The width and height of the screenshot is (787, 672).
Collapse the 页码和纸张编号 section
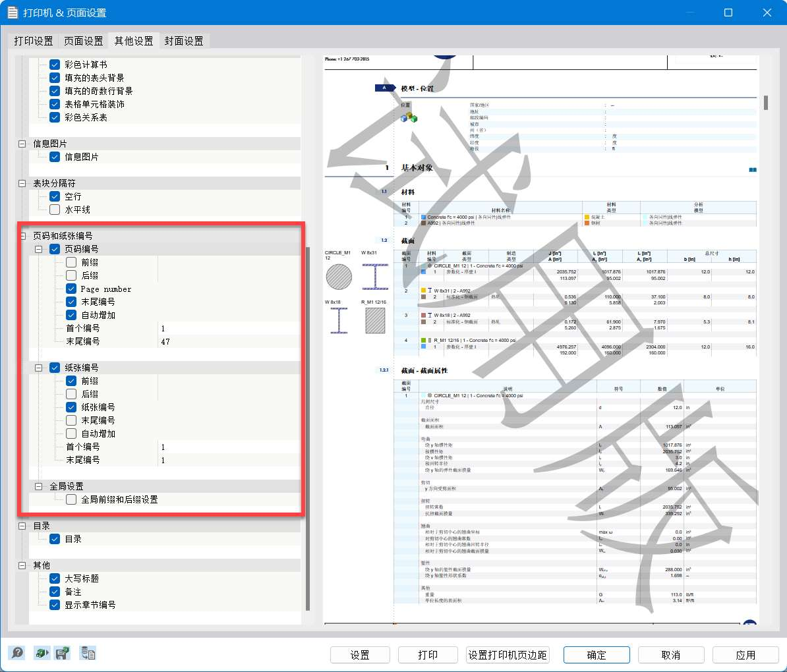click(22, 236)
